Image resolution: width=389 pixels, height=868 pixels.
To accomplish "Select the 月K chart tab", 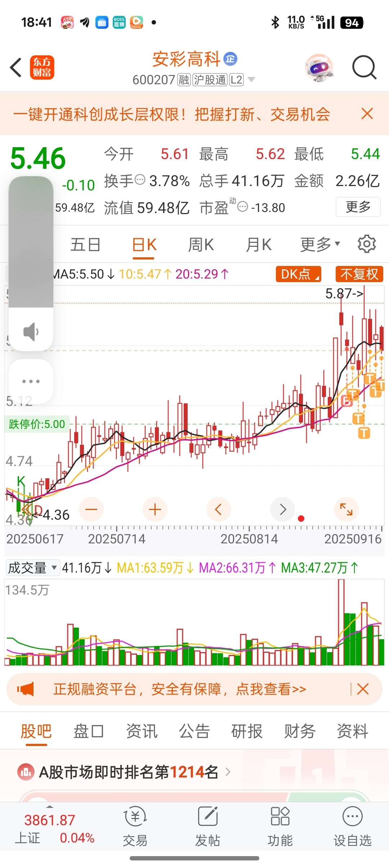I will [x=259, y=245].
